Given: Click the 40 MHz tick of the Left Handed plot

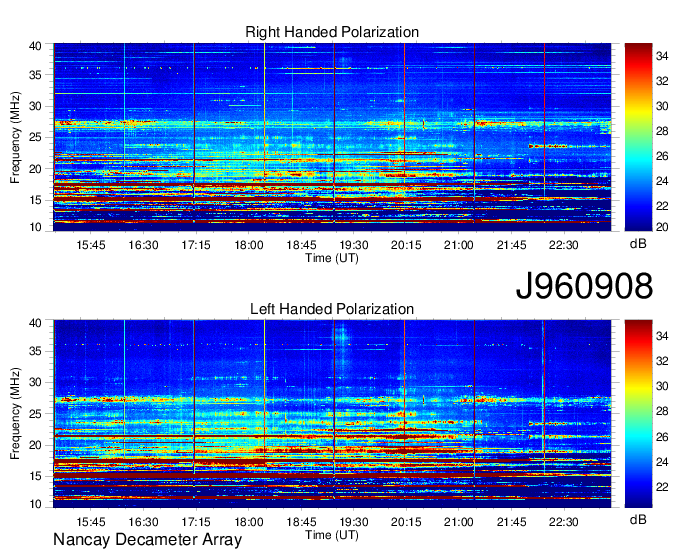Looking at the screenshot, I should pos(35,323).
